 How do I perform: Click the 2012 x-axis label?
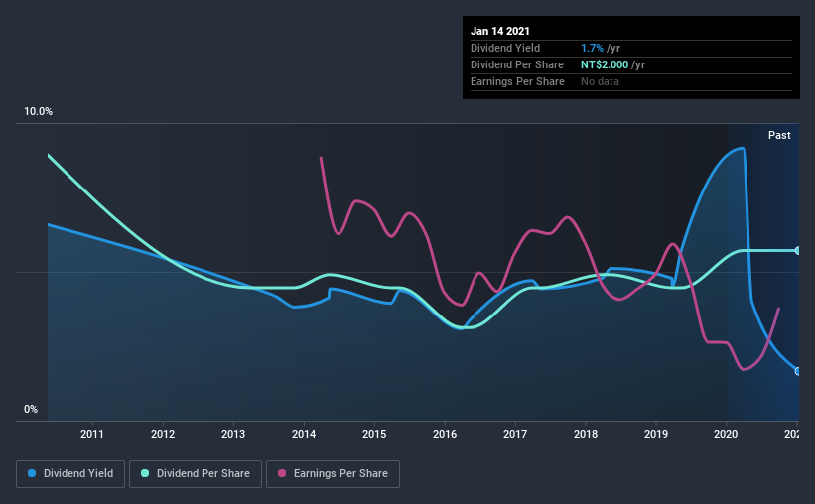click(163, 434)
